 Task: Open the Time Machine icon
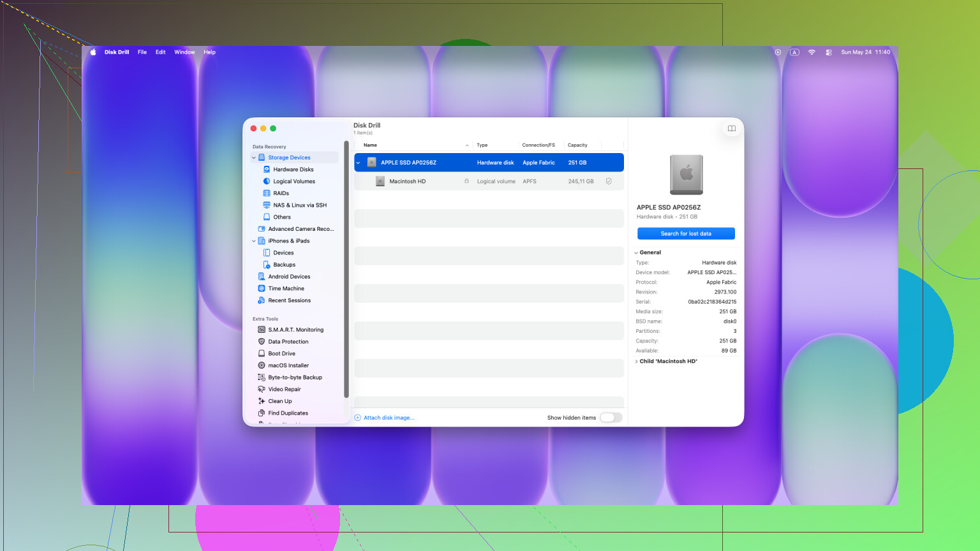click(262, 288)
